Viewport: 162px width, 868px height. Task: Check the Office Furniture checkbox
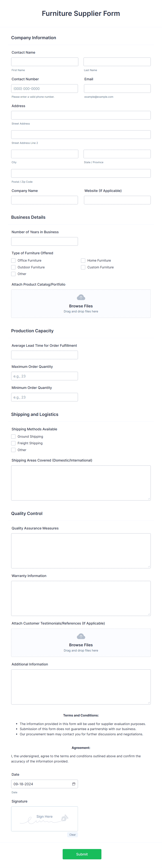point(13,261)
